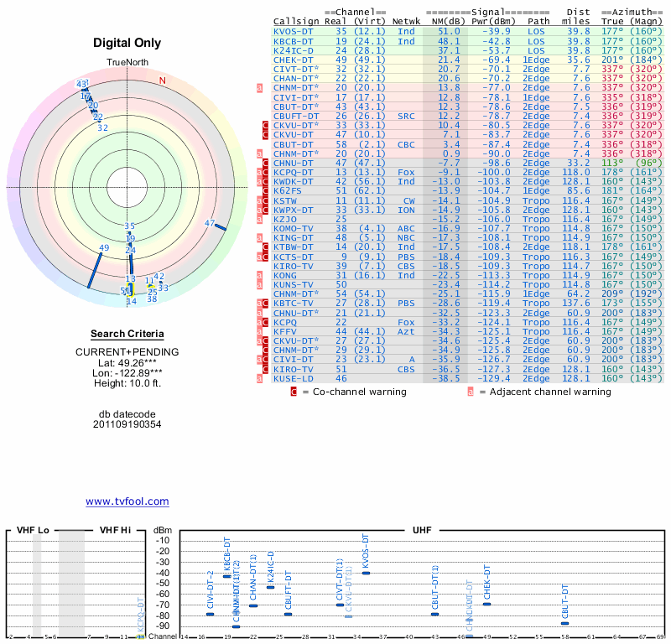Image resolution: width=671 pixels, height=644 pixels.
Task: Click adjacent-channel warning icon beside KFFV
Action: pos(259,331)
